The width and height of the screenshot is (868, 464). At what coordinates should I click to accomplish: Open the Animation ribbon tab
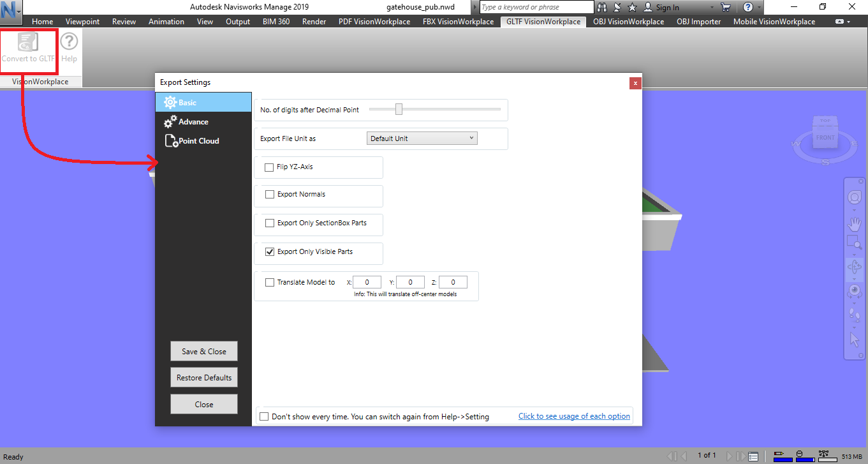pyautogui.click(x=166, y=22)
